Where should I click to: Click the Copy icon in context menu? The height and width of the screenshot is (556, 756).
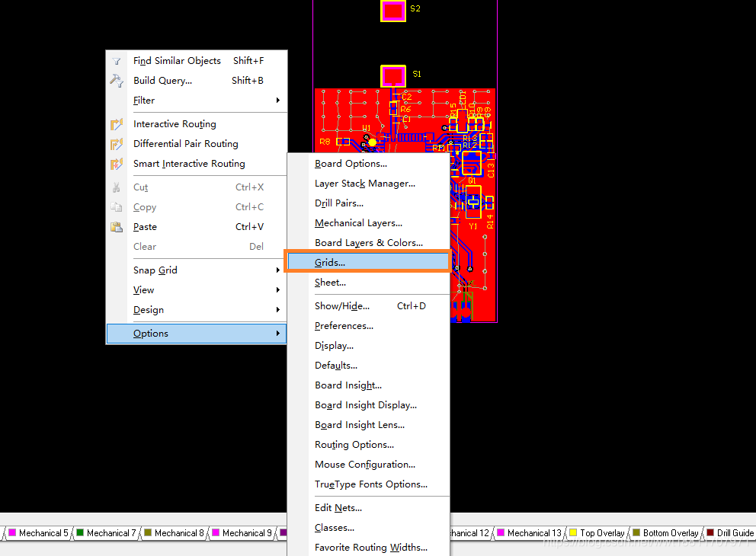(x=117, y=207)
